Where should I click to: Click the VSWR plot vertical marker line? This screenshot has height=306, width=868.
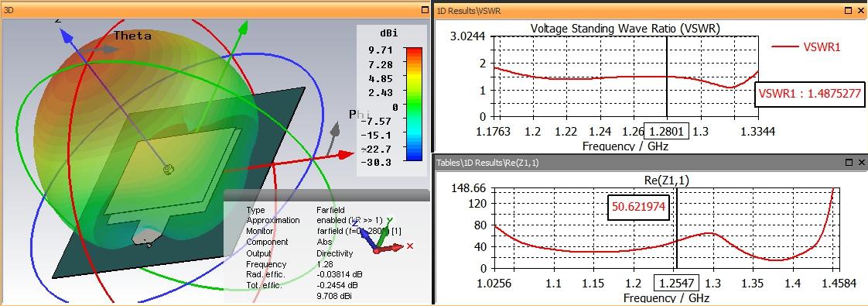click(x=667, y=77)
